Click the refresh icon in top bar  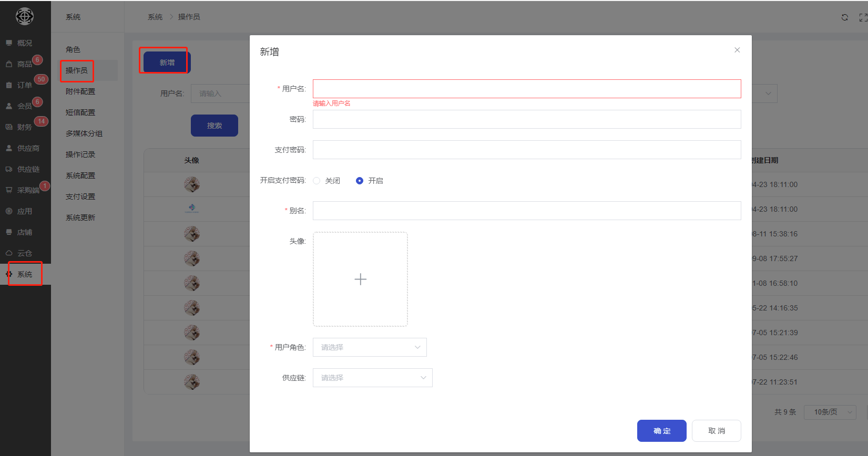[844, 17]
